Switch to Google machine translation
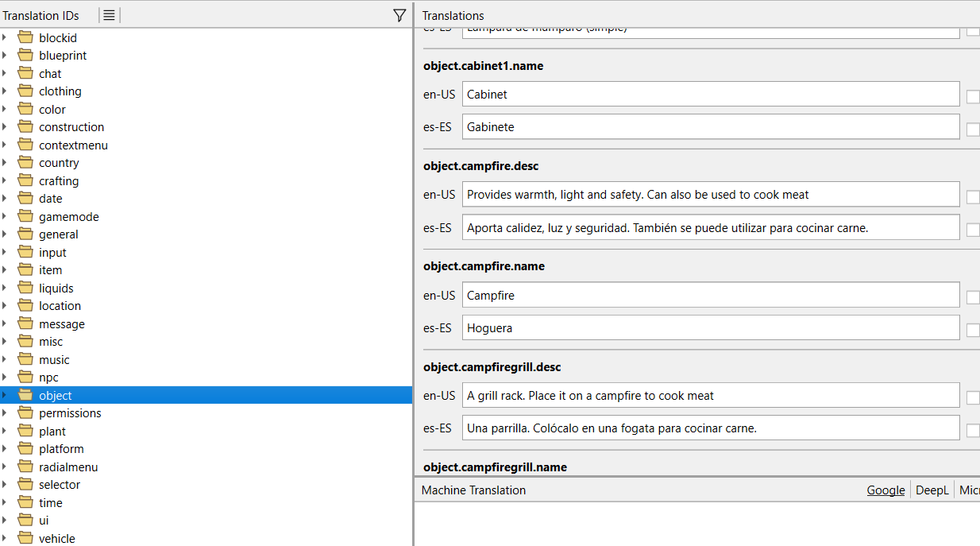This screenshot has width=980, height=546. point(885,490)
